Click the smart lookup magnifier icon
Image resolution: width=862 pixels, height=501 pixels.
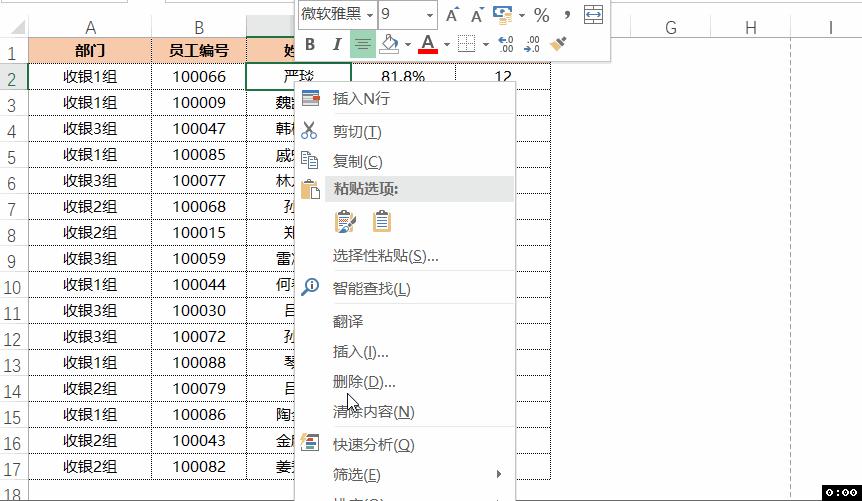[310, 287]
